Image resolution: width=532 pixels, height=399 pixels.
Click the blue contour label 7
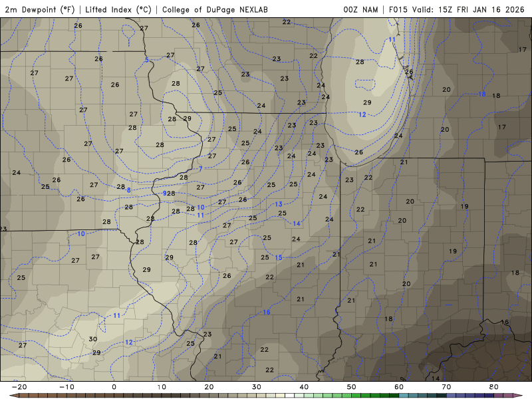[x=201, y=169]
